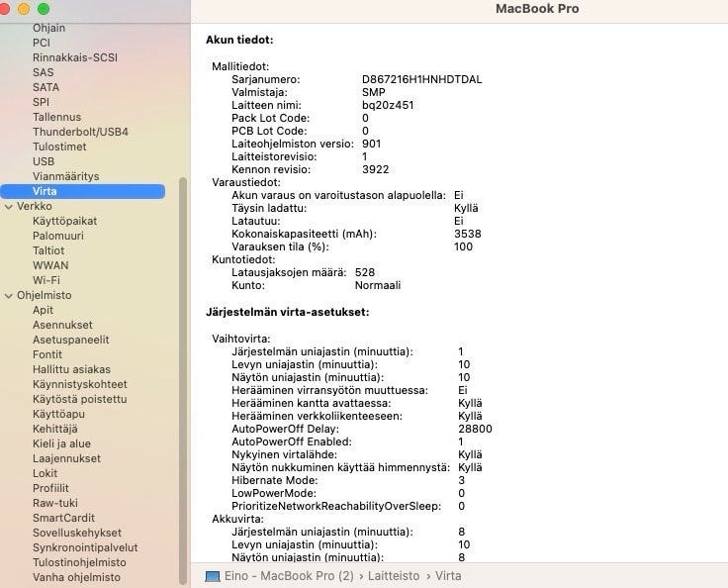This screenshot has width=728, height=588.
Task: Select Kehittäjä developer item
Action: pyautogui.click(x=54, y=430)
